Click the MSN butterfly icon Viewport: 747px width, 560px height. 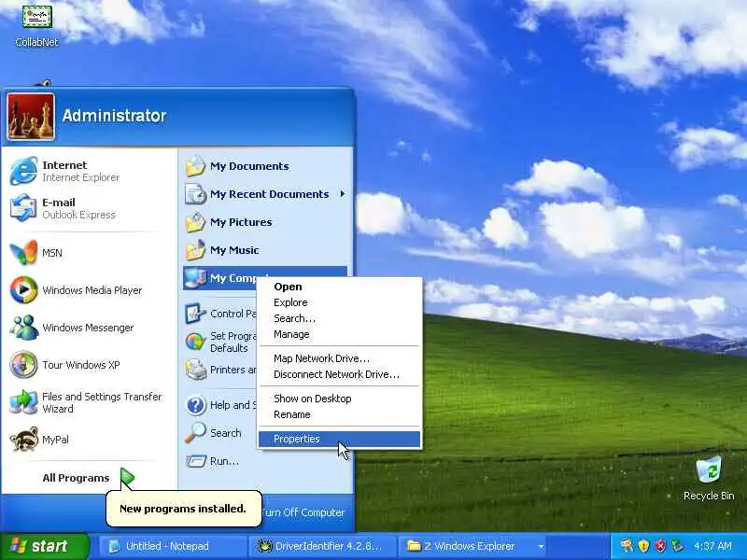point(23,252)
